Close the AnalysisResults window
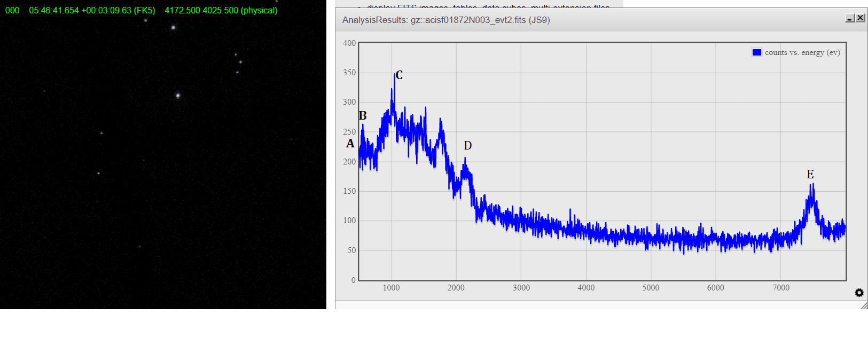Image resolution: width=868 pixels, height=346 pixels. [860, 18]
